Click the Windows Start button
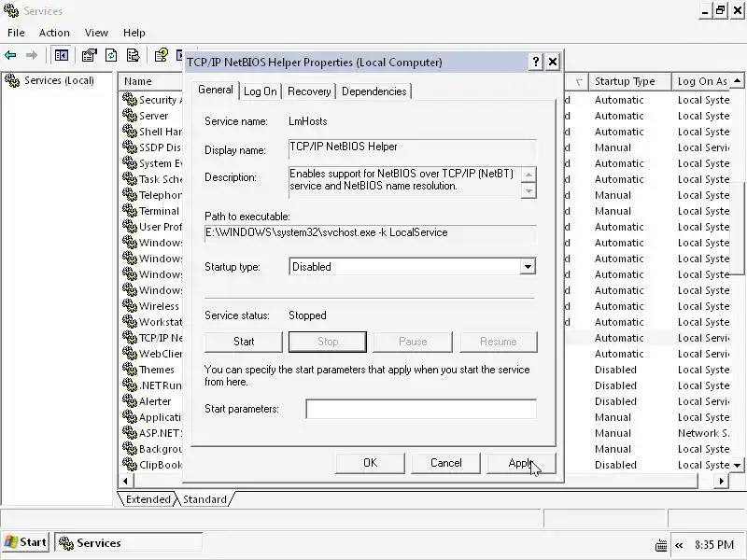 pos(25,542)
